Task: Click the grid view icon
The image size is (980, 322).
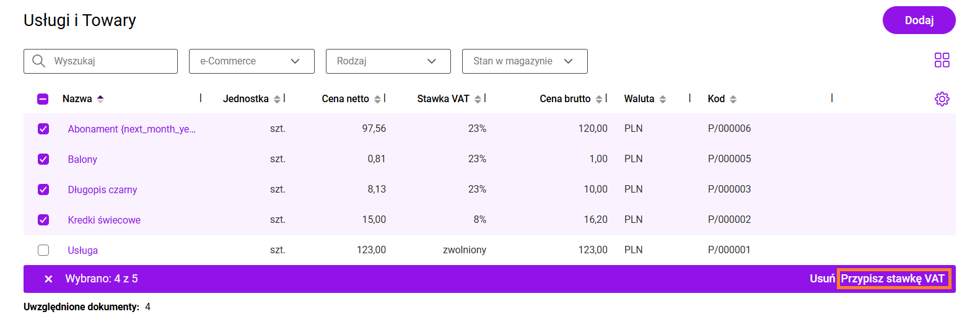Action: 942,60
